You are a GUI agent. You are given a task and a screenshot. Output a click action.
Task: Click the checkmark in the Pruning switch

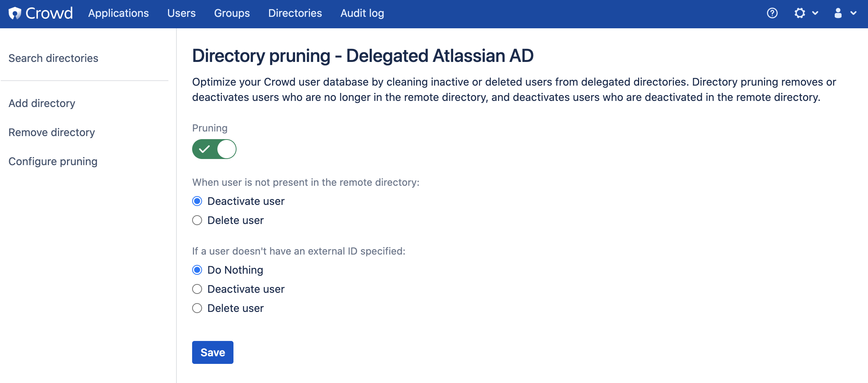point(204,149)
